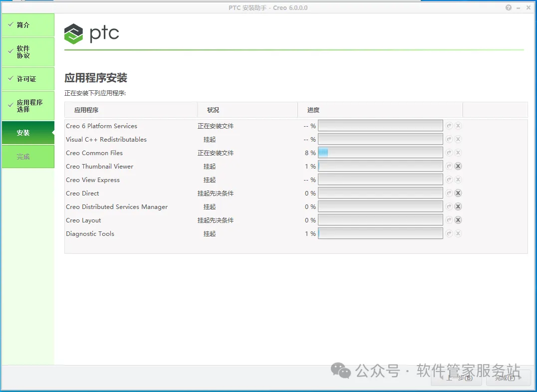Click the retry icon for Creo 6 Platform Services

[449, 126]
